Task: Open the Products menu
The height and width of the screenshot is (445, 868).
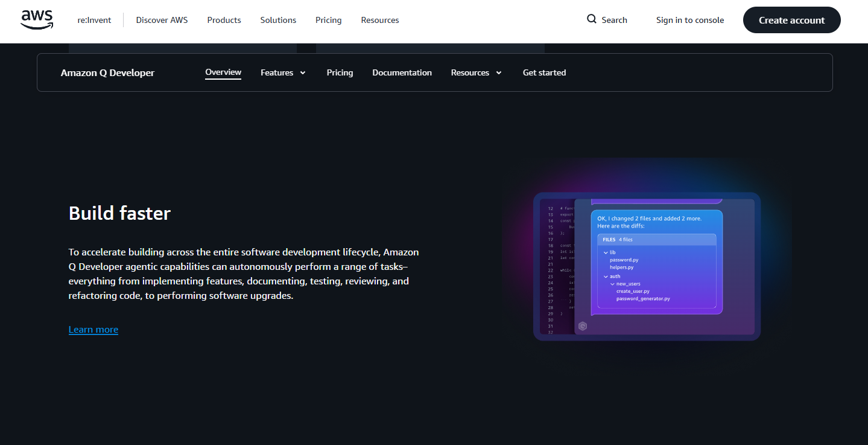Action: 224,20
